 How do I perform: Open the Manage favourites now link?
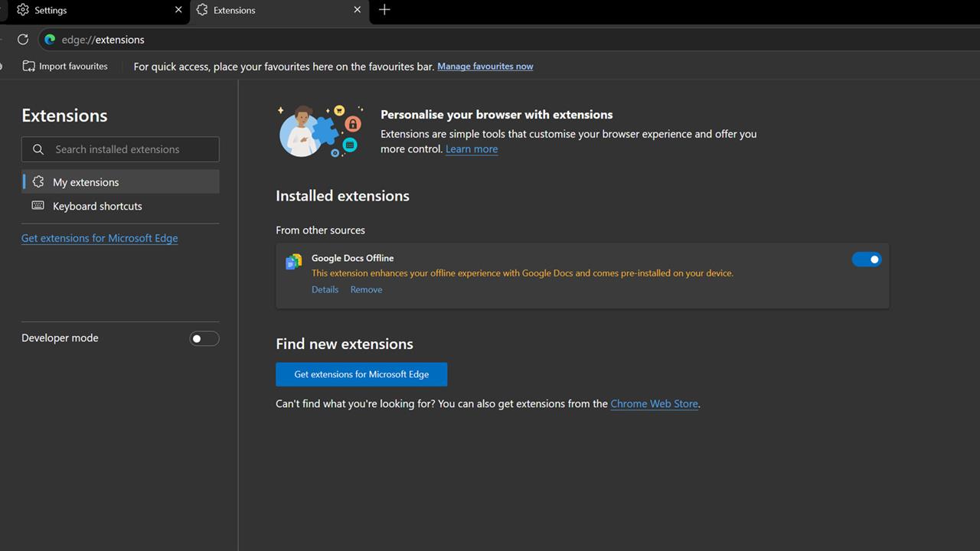[485, 67]
